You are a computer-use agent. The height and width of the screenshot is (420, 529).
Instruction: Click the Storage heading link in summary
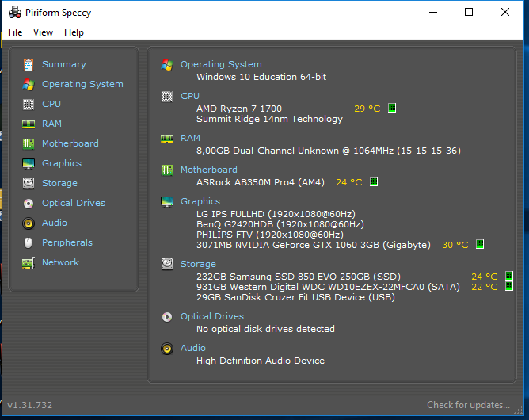click(198, 265)
